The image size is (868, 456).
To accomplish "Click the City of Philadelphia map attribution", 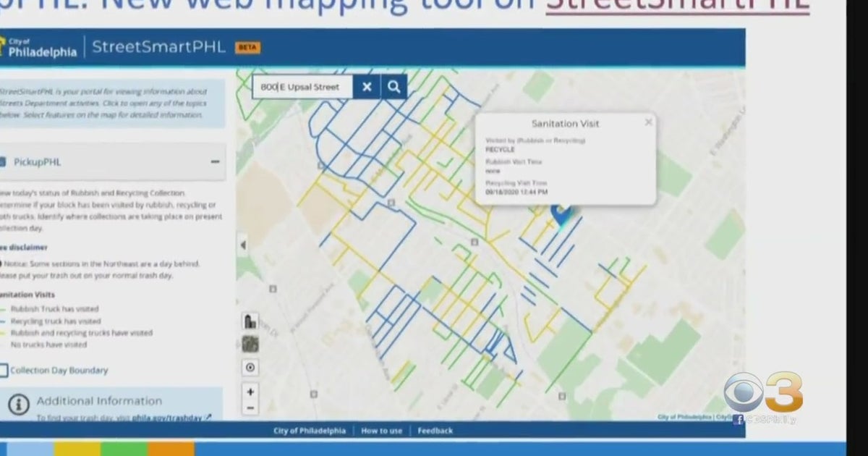I will (x=684, y=417).
